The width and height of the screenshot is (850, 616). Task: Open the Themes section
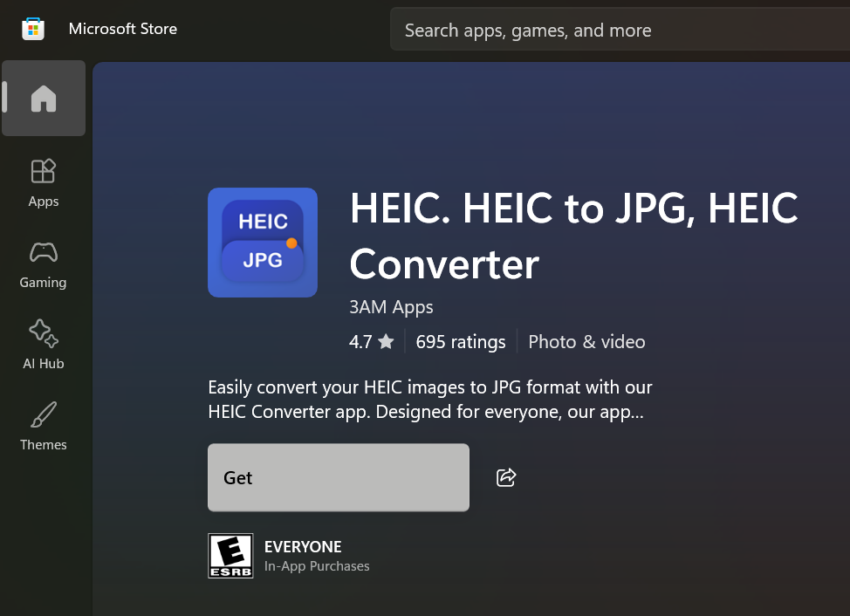tap(44, 426)
